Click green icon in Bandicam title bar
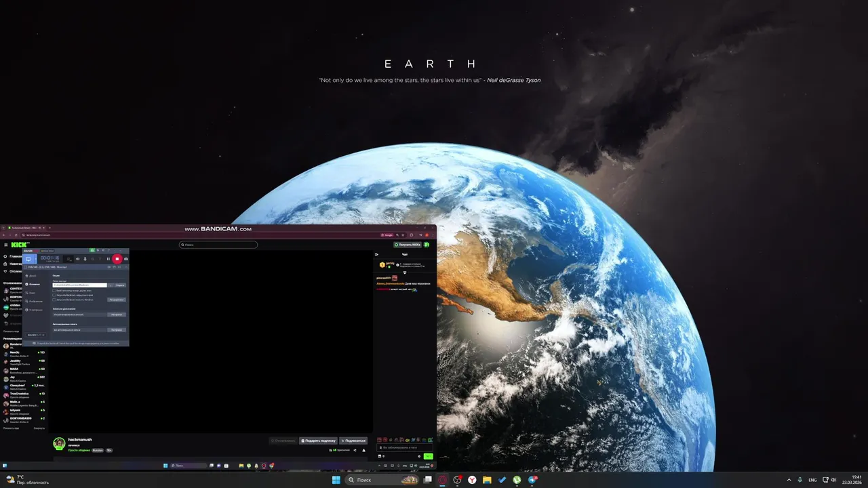This screenshot has height=488, width=868. pyautogui.click(x=92, y=251)
